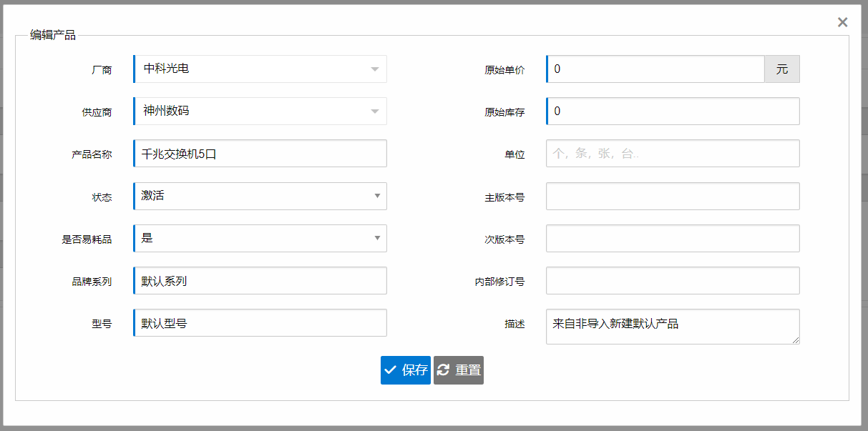
Task: Expand the 状态 dropdown showing 激活
Action: click(x=260, y=196)
